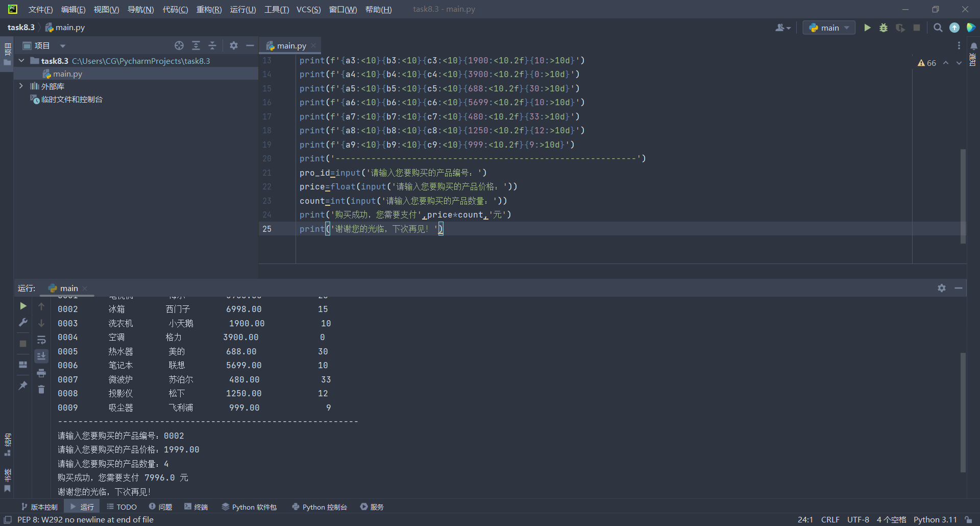Screen dimensions: 980x526
Task: Run the main configuration from toolbar
Action: 867,28
